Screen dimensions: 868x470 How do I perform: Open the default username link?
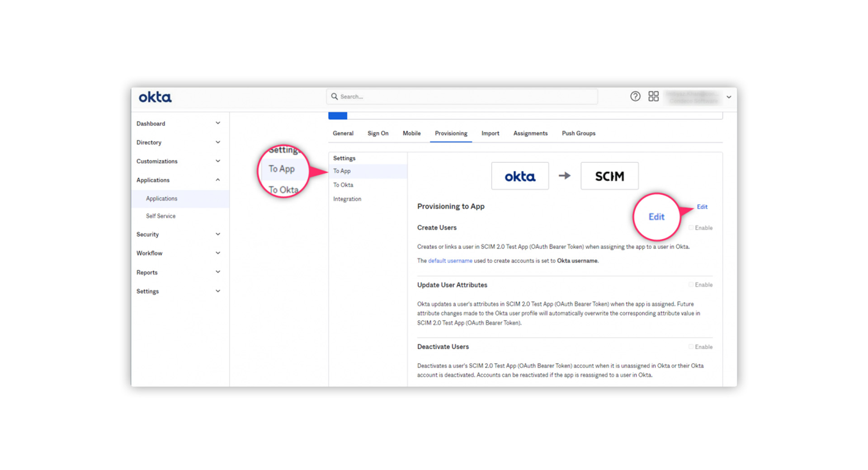click(450, 261)
